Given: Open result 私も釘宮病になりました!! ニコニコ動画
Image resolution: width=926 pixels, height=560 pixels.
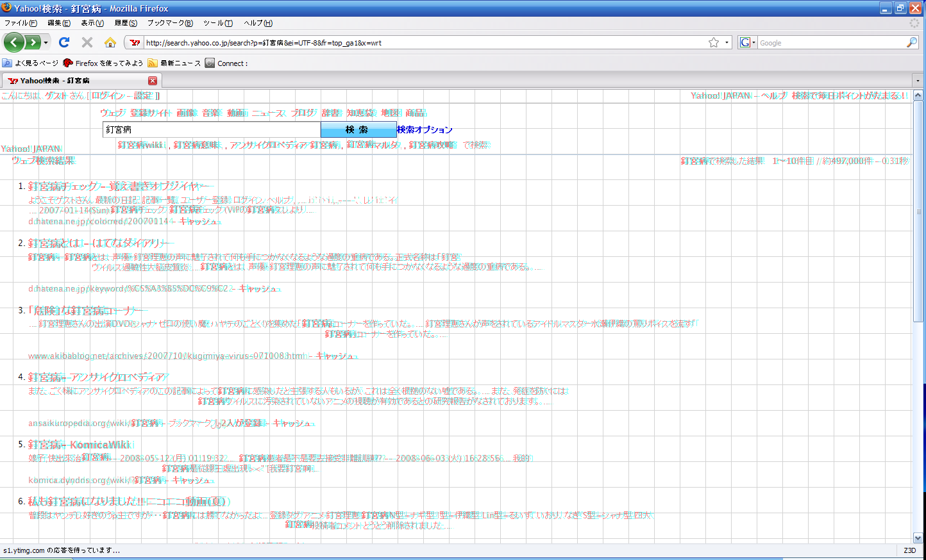Looking at the screenshot, I should (127, 502).
